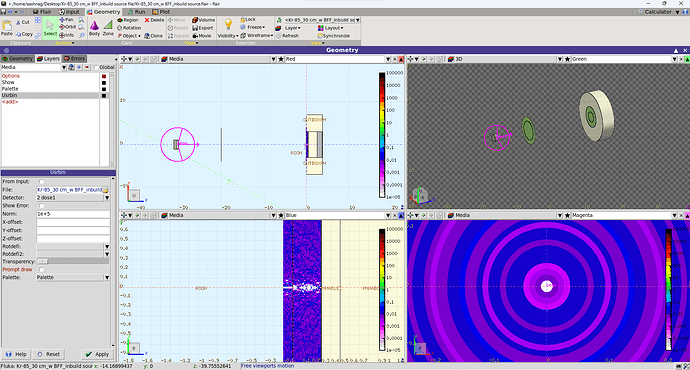Toggle the Palette layer marker
The image size is (690, 370).
coord(104,89)
